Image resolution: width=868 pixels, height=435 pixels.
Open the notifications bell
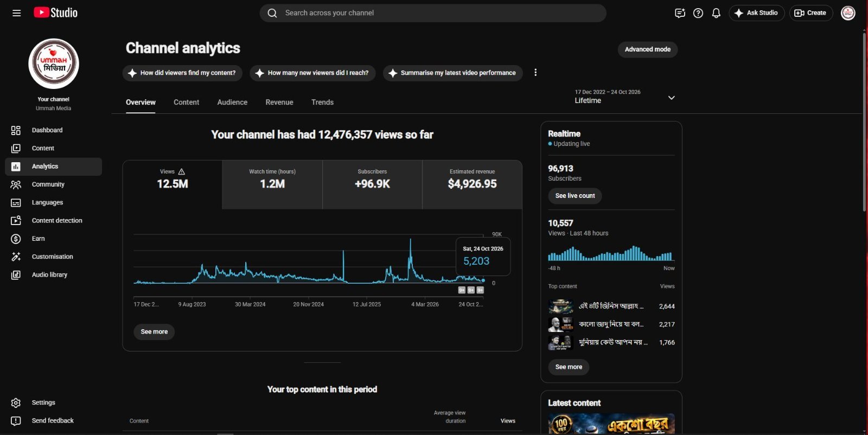pos(716,13)
